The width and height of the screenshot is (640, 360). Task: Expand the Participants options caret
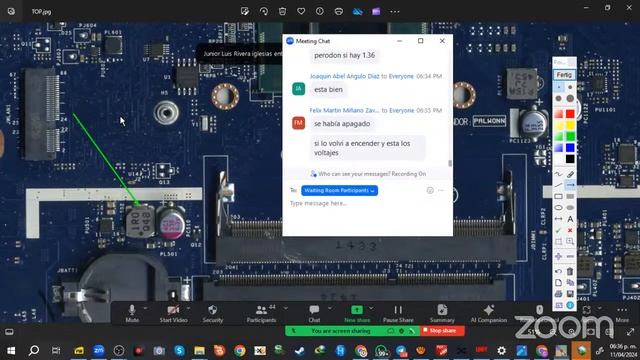pos(286,308)
